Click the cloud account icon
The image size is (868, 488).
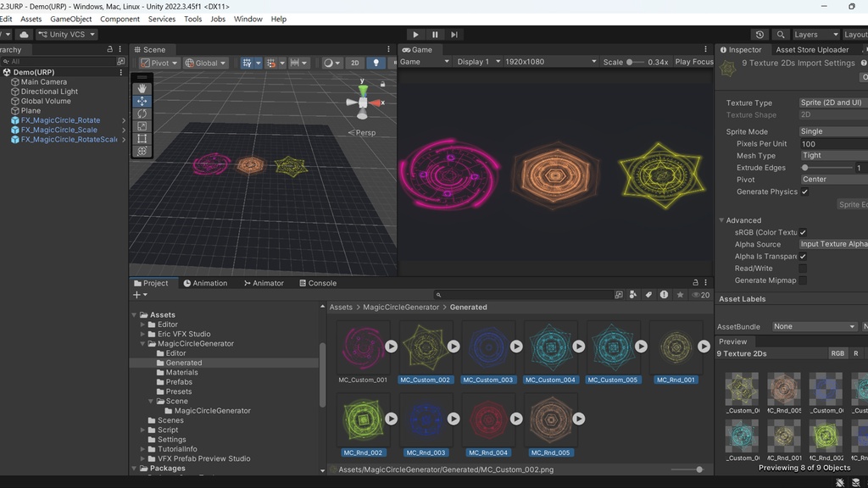24,34
